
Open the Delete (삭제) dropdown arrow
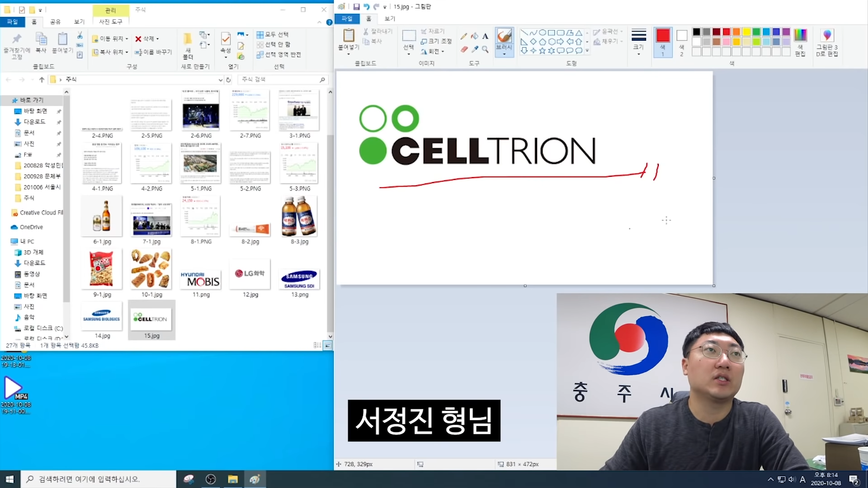[x=157, y=39]
